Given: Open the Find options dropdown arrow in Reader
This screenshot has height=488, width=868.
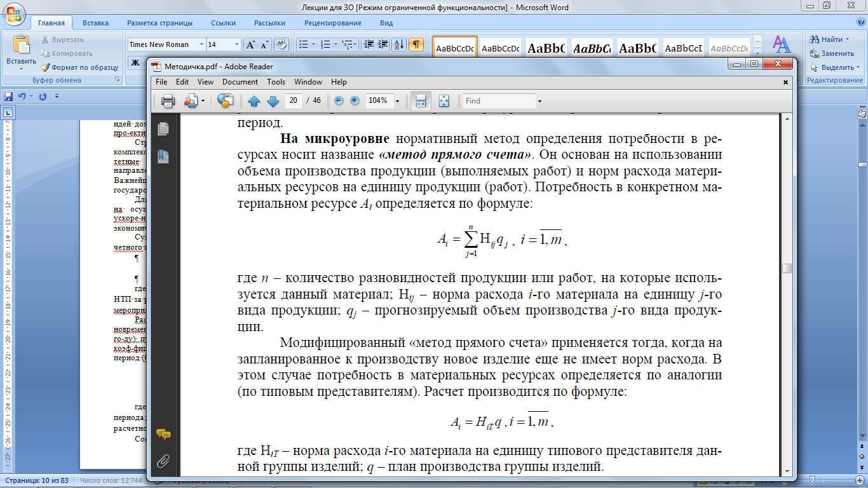Looking at the screenshot, I should point(539,101).
